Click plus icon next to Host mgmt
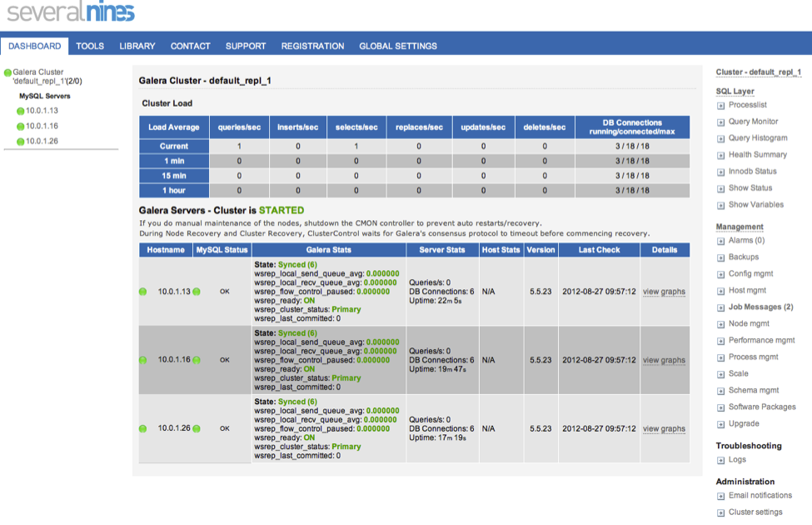 pos(720,292)
